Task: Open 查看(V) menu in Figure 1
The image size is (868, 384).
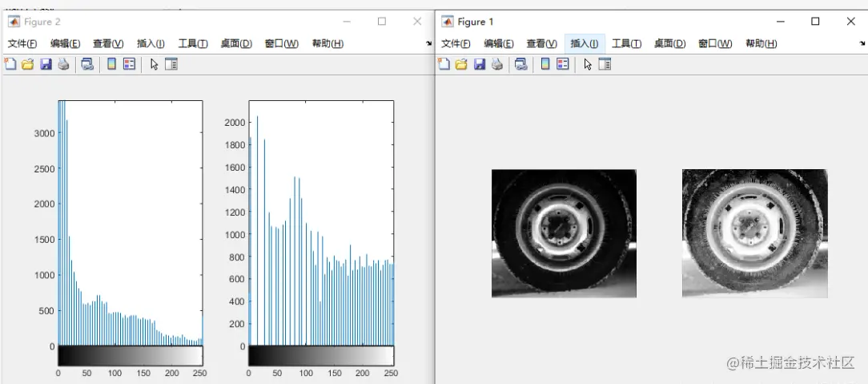Action: tap(542, 44)
